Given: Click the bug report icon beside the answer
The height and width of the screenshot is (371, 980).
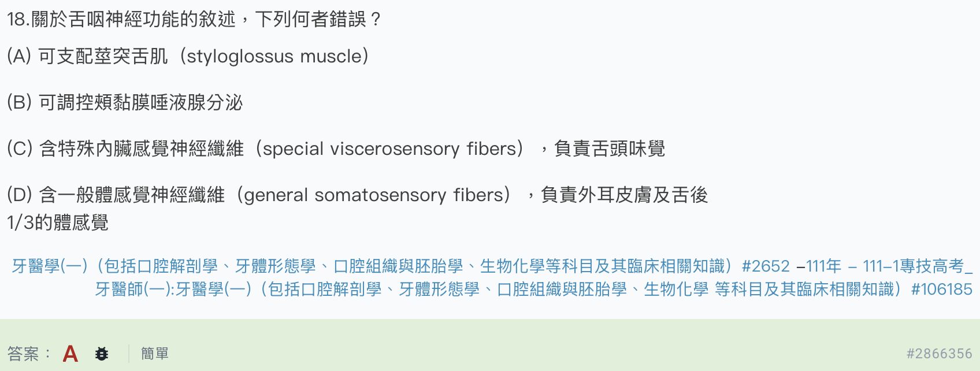Looking at the screenshot, I should point(102,353).
